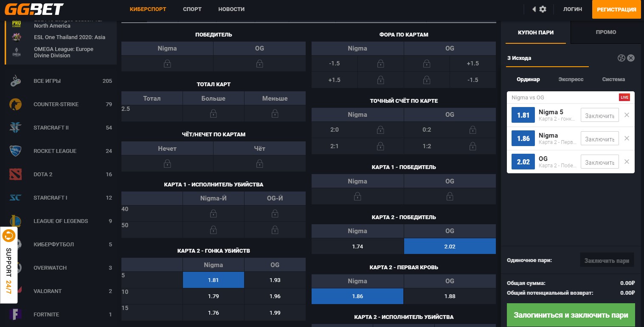Image resolution: width=644 pixels, height=327 pixels.
Task: Remove the Nigma first blood bet from coupon
Action: click(x=627, y=138)
